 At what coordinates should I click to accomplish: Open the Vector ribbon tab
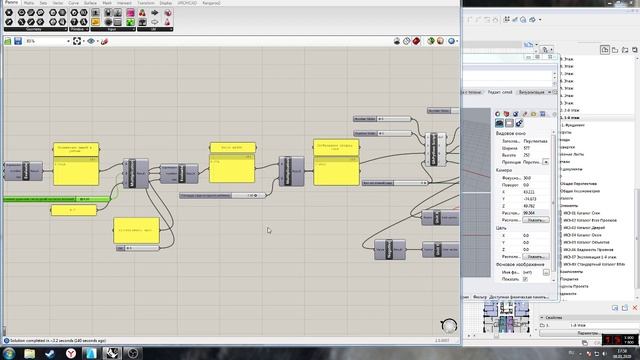tap(58, 2)
